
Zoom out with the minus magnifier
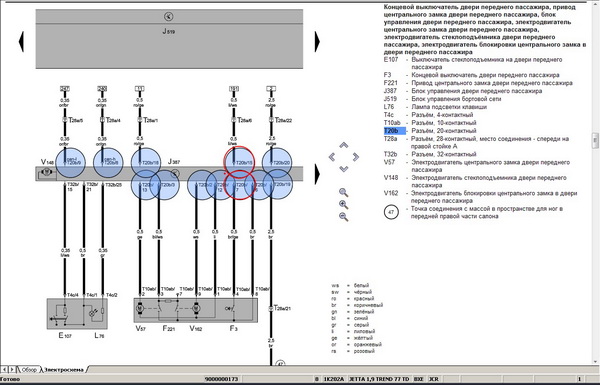(344, 217)
